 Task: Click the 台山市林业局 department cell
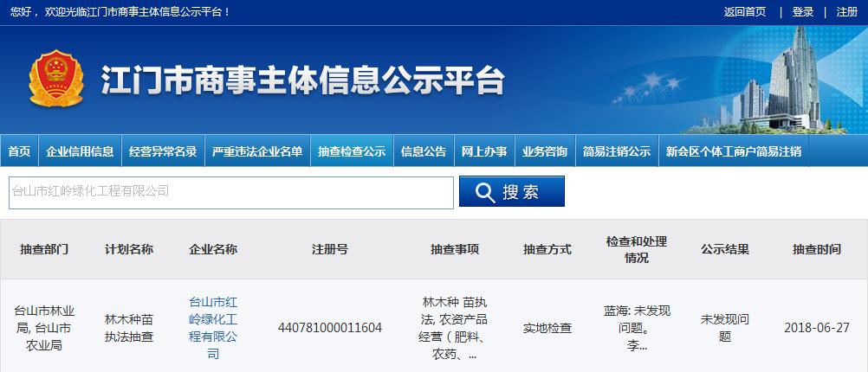click(x=44, y=328)
